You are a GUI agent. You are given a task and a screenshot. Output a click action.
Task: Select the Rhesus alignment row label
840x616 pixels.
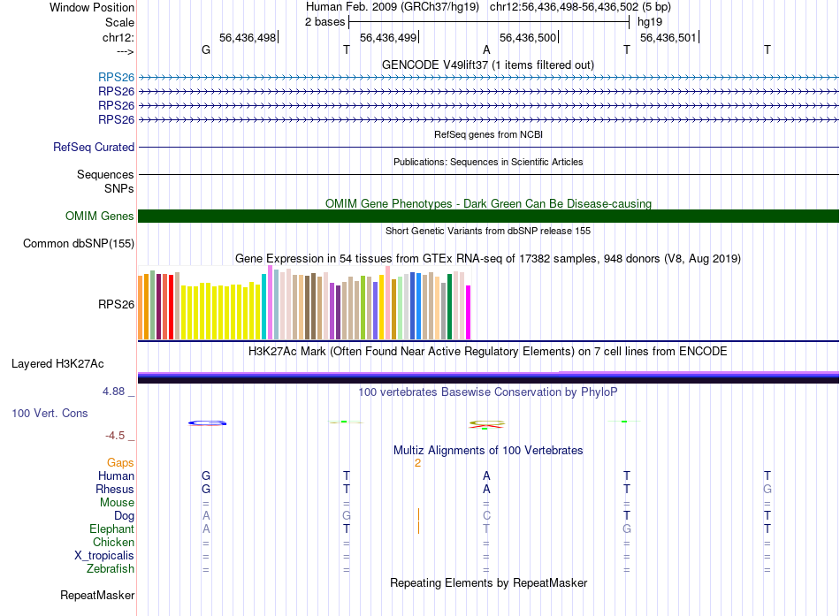click(115, 489)
